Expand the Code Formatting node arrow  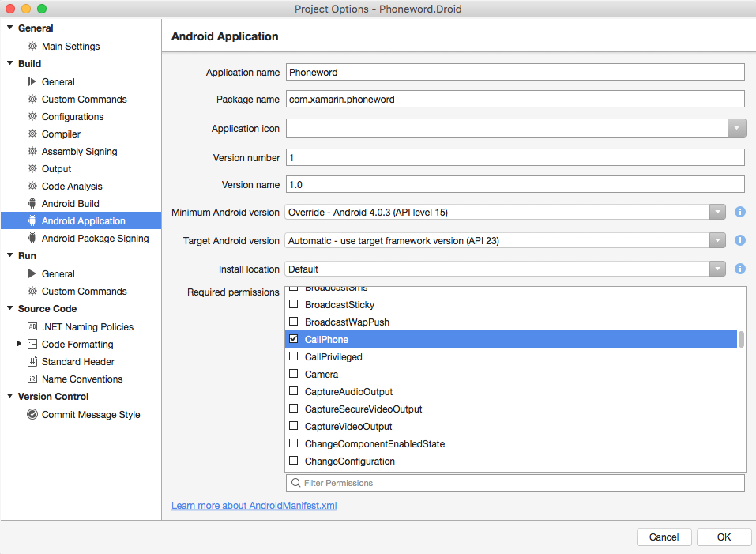[19, 344]
